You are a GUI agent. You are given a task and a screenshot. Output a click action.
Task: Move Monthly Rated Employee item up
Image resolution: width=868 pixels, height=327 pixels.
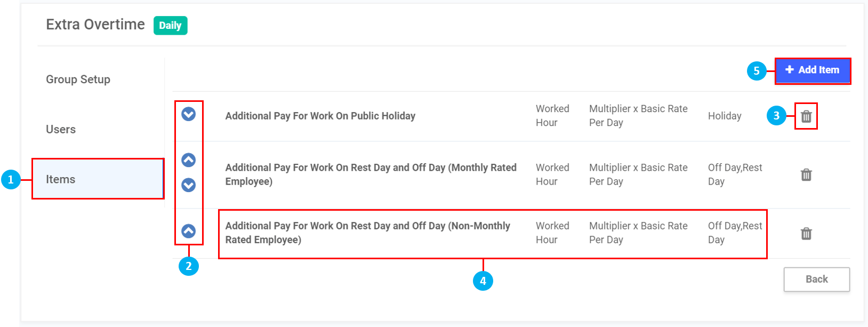pos(189,160)
